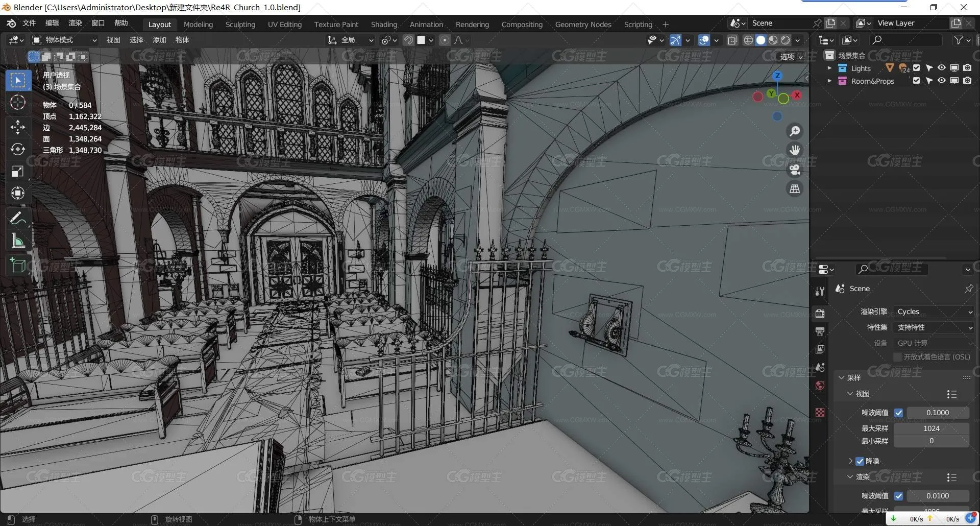Click the viewport zoom magnifier icon
The height and width of the screenshot is (526, 980).
coord(795,131)
